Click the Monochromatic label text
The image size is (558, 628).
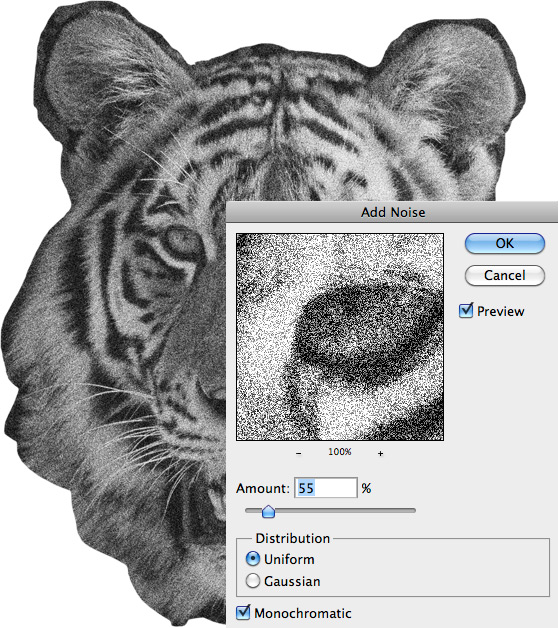303,613
